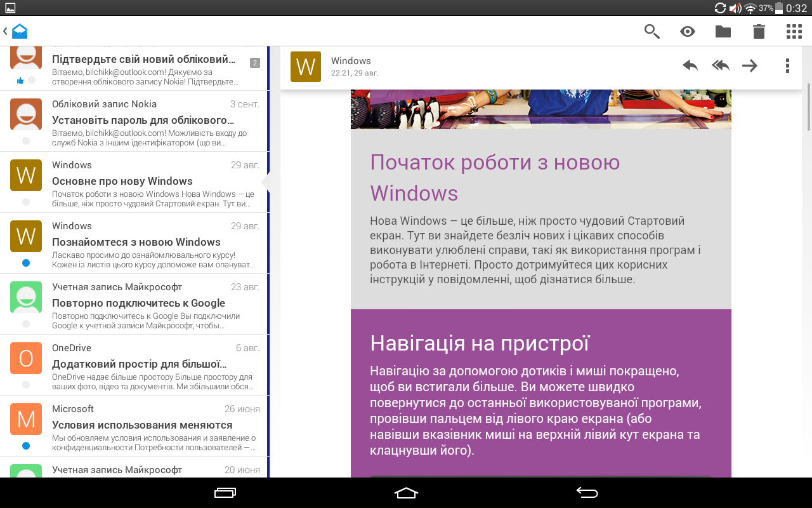The height and width of the screenshot is (508, 812).
Task: Select the green avatar of 'Повторно подключитесь к Google'
Action: [26, 297]
